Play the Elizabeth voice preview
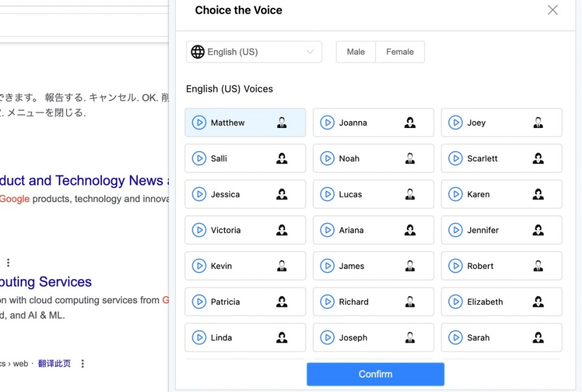This screenshot has width=582, height=392. (x=455, y=302)
